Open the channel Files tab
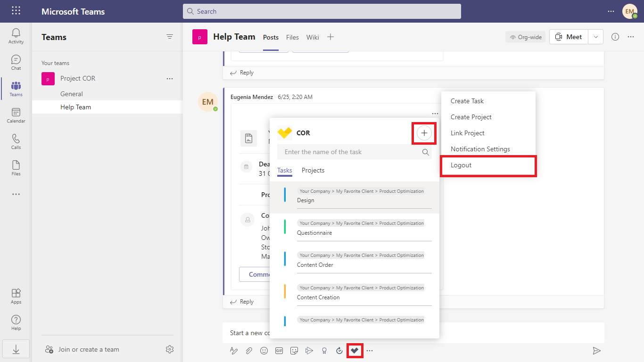This screenshot has height=362, width=644. tap(292, 37)
